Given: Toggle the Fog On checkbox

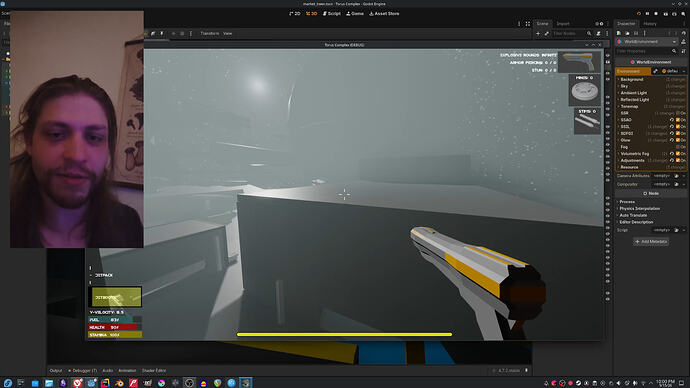Looking at the screenshot, I should click(678, 147).
